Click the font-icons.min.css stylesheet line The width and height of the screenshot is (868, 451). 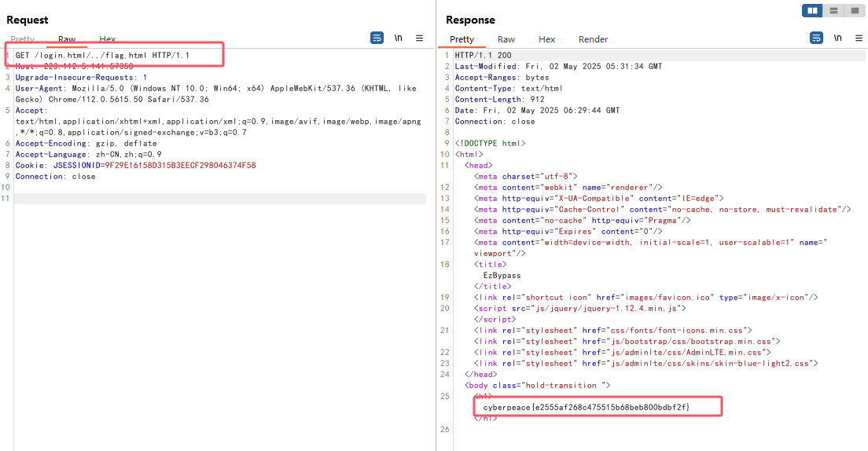[612, 330]
